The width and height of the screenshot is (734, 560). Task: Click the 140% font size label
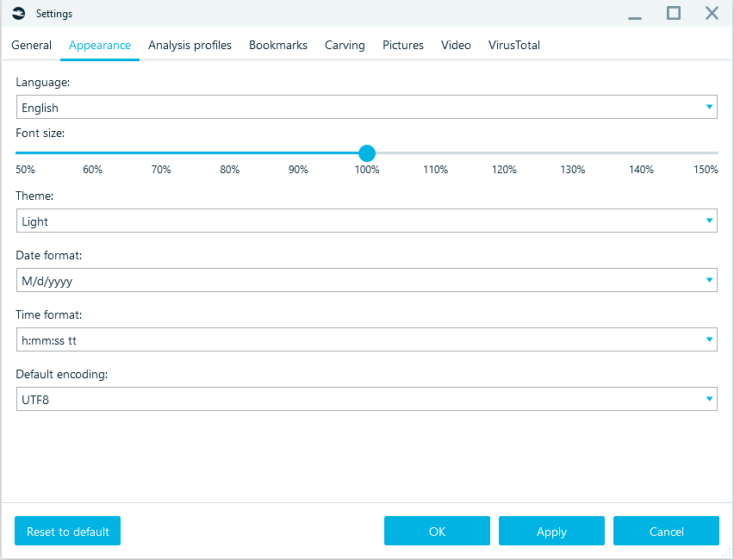pyautogui.click(x=641, y=170)
